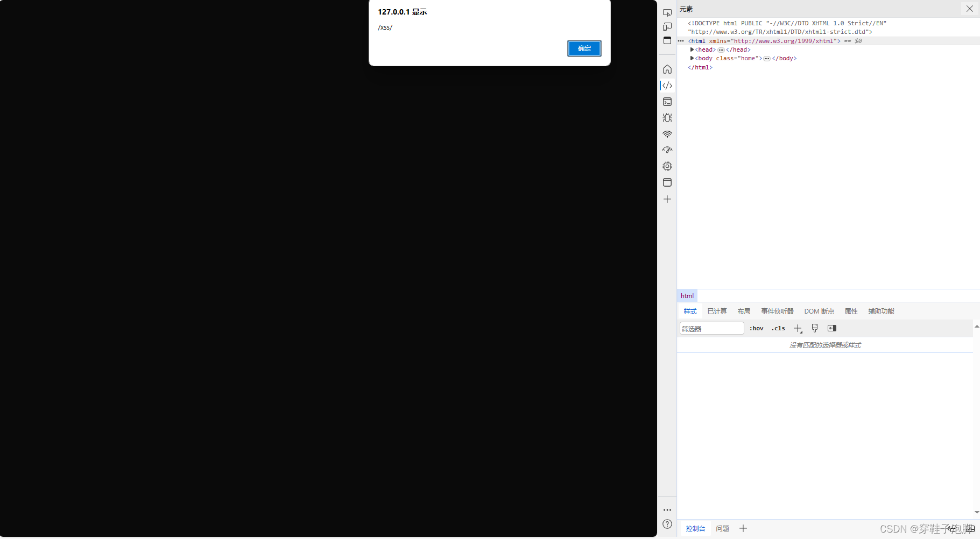Click the styles pane scroll-down arrow
Viewport: 980px width, 539px height.
tap(977, 513)
